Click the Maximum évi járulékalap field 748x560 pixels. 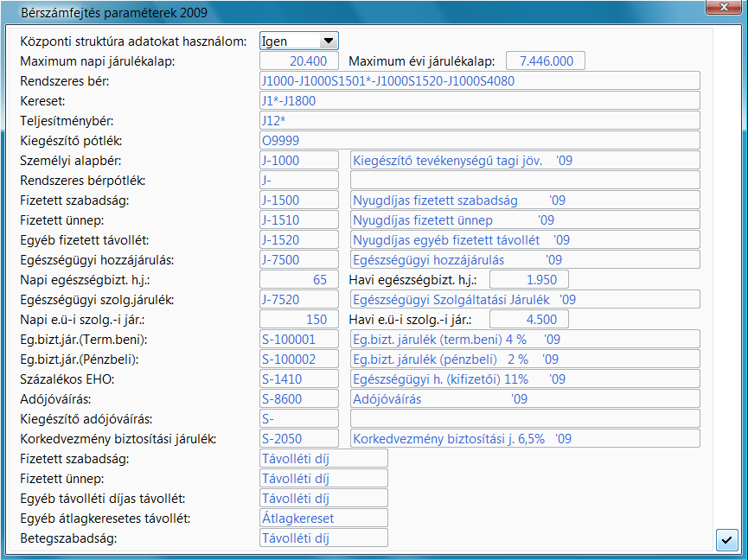pos(546,60)
